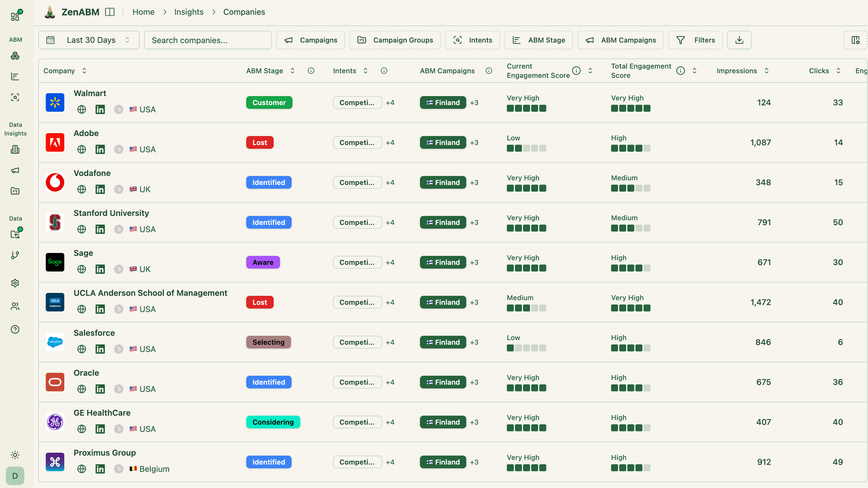
Task: Open Proximus Group's website globe icon
Action: [x=82, y=469]
